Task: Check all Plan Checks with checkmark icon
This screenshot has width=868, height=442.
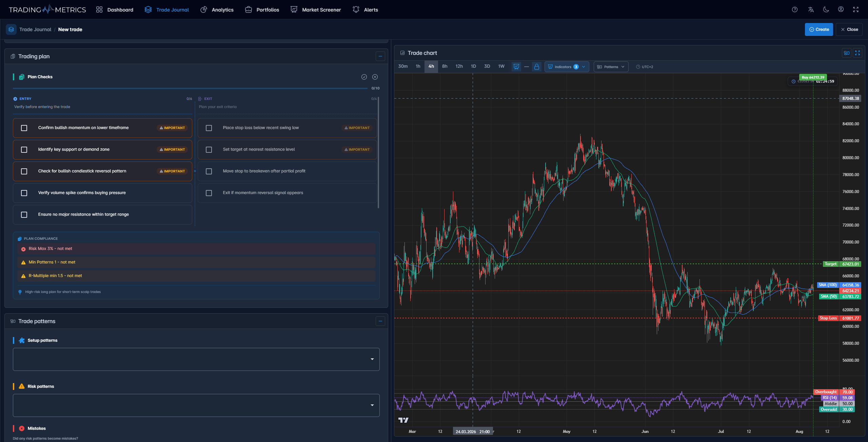Action: pyautogui.click(x=364, y=77)
